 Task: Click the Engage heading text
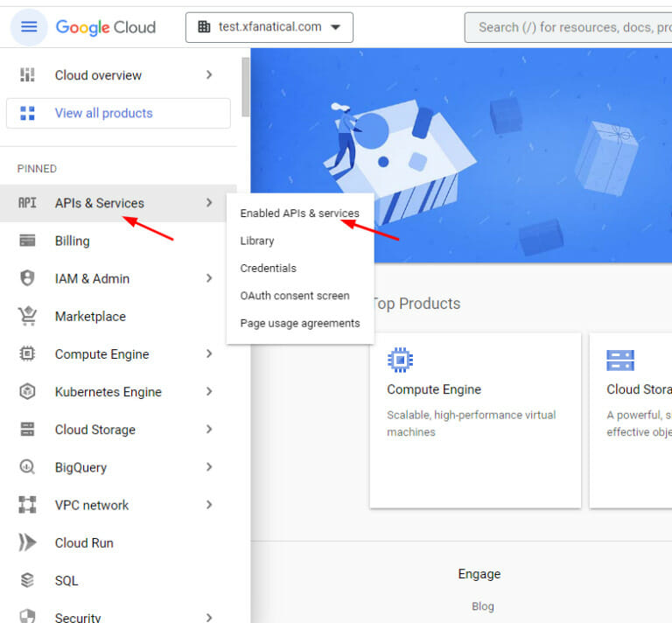click(x=479, y=574)
